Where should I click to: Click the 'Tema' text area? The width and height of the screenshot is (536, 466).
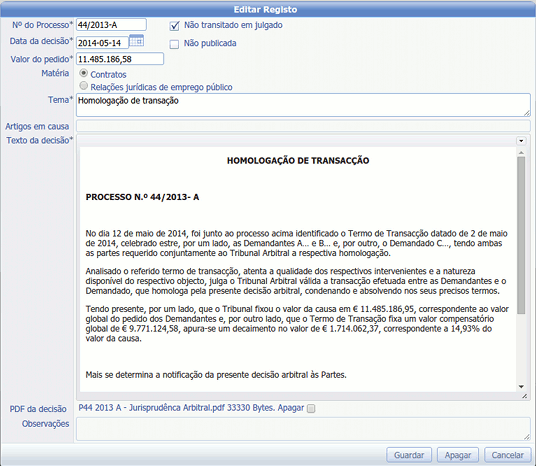(303, 105)
